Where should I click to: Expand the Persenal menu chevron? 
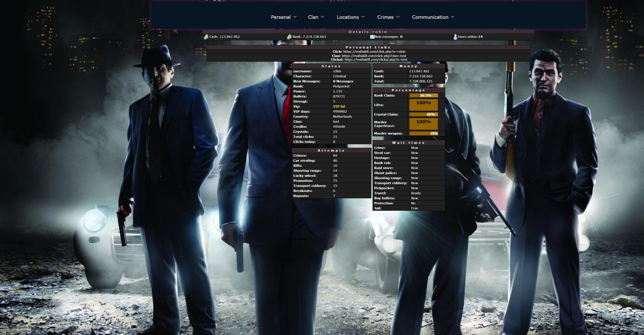(x=295, y=17)
